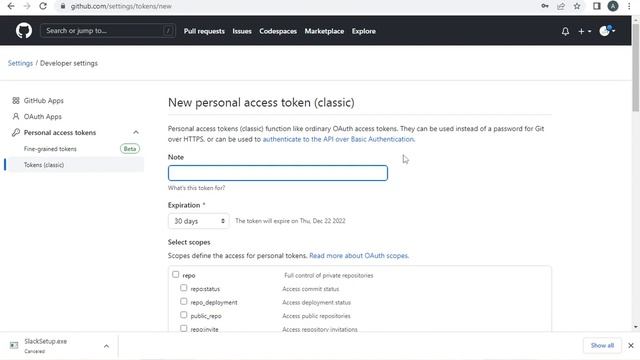Click the GitHub Octocat logo
Screen dimensions: 640x360
[x=24, y=31]
